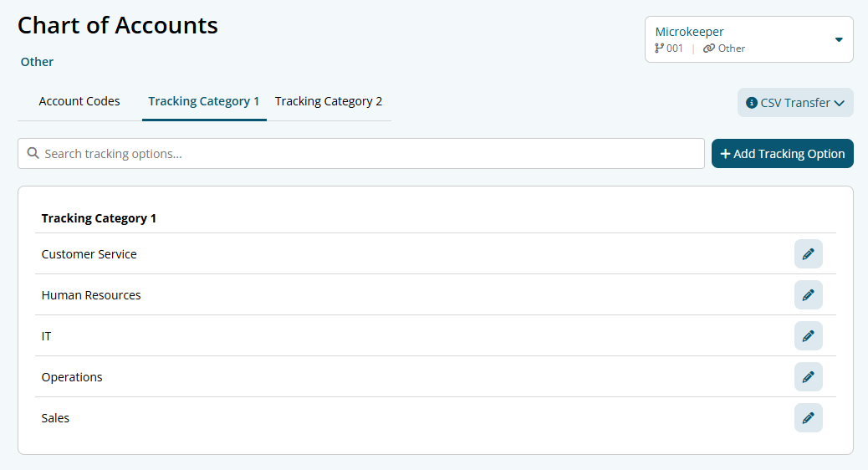Click the search magnifier icon
Screen dimensions: 868x470
[x=33, y=154]
